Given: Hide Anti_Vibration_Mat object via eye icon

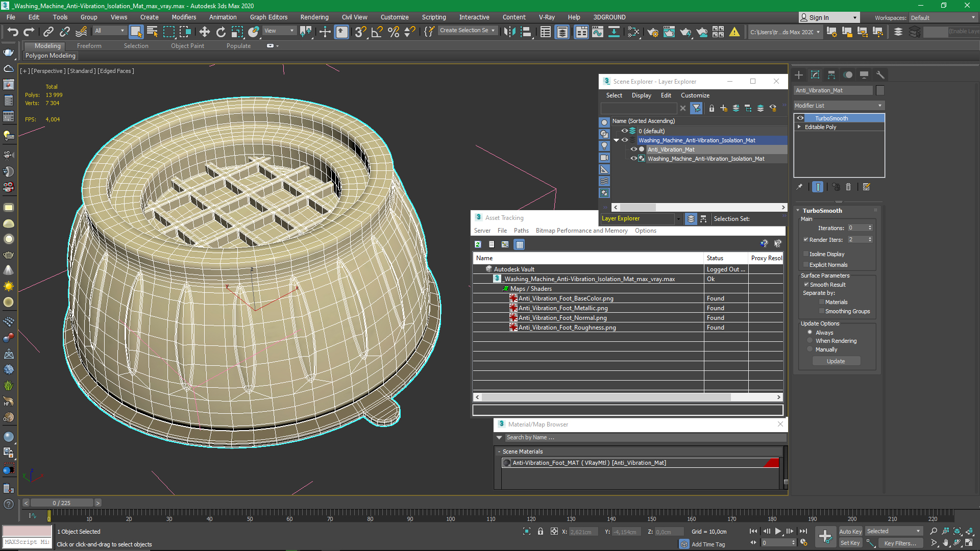Looking at the screenshot, I should tap(633, 149).
